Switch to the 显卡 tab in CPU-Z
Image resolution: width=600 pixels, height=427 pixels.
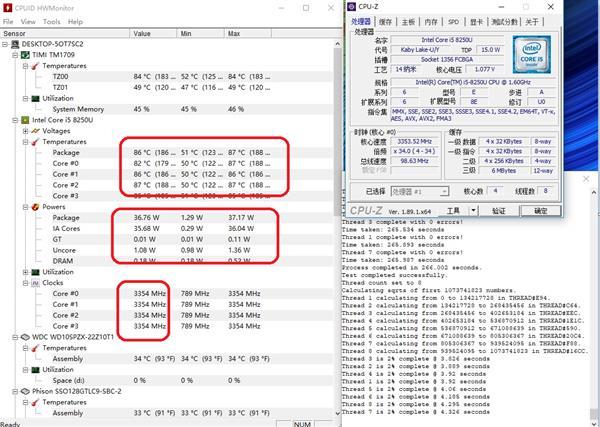(x=476, y=22)
